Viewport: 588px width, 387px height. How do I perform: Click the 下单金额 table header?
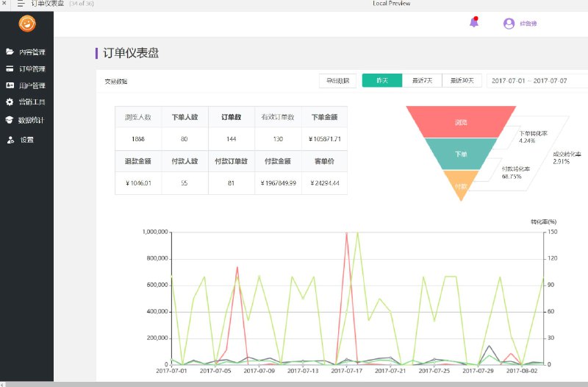click(x=324, y=117)
